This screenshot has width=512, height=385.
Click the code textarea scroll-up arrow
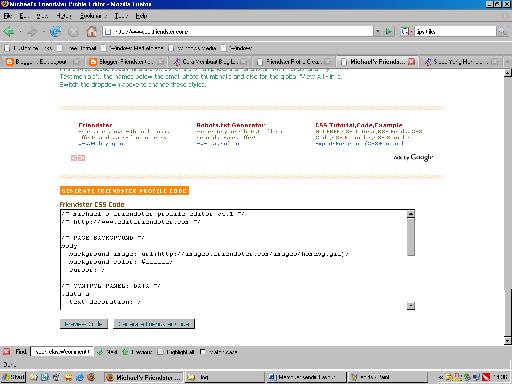pos(411,214)
